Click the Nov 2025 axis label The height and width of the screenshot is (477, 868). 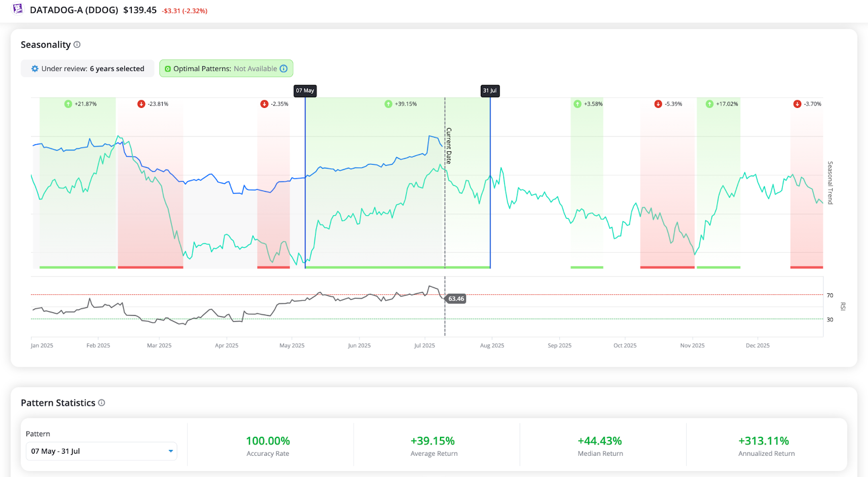click(x=692, y=345)
